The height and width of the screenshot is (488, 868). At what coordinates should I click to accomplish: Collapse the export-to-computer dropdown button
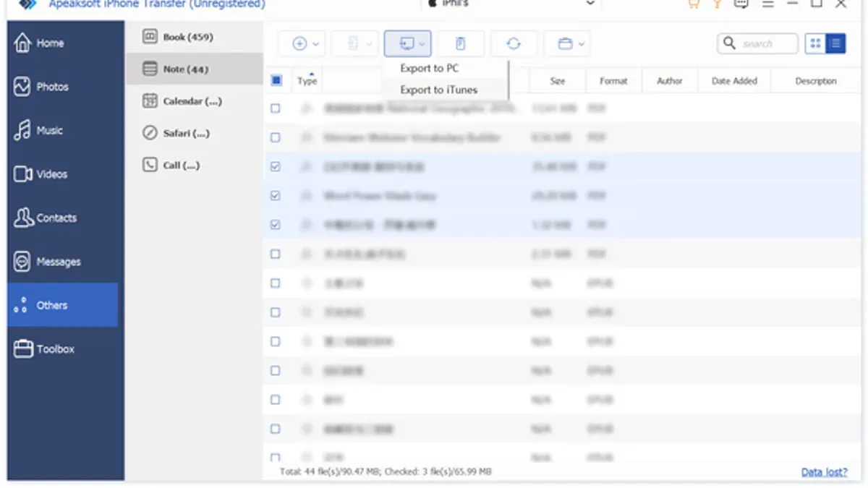[x=408, y=44]
